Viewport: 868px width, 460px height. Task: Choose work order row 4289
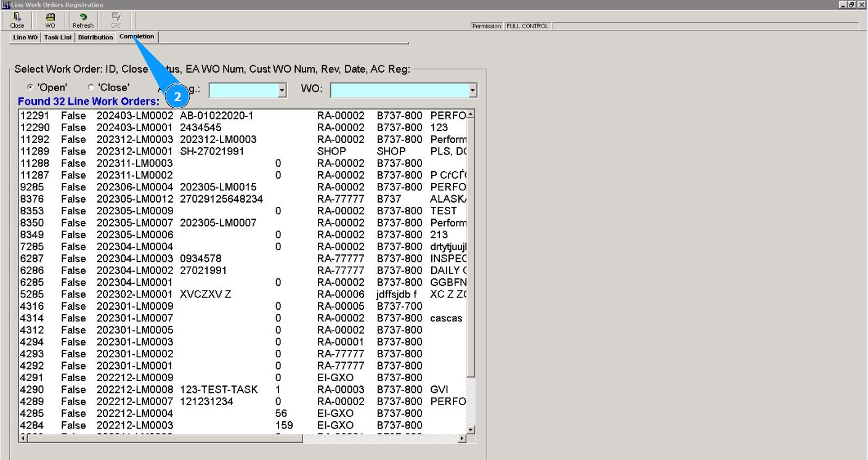(243, 401)
